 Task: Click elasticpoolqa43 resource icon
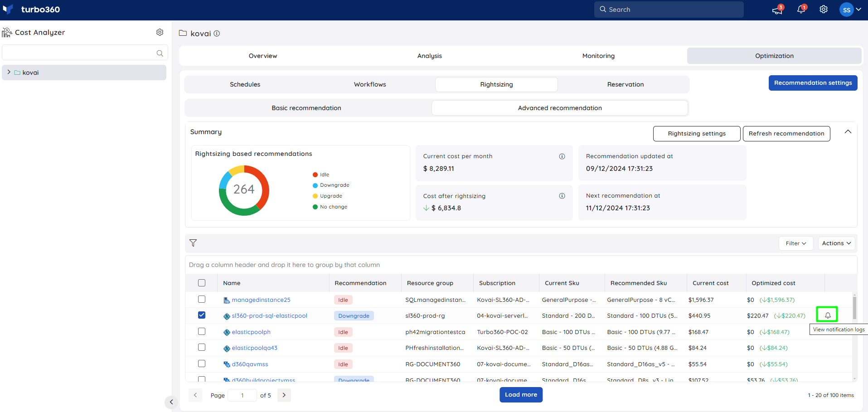[x=227, y=348]
